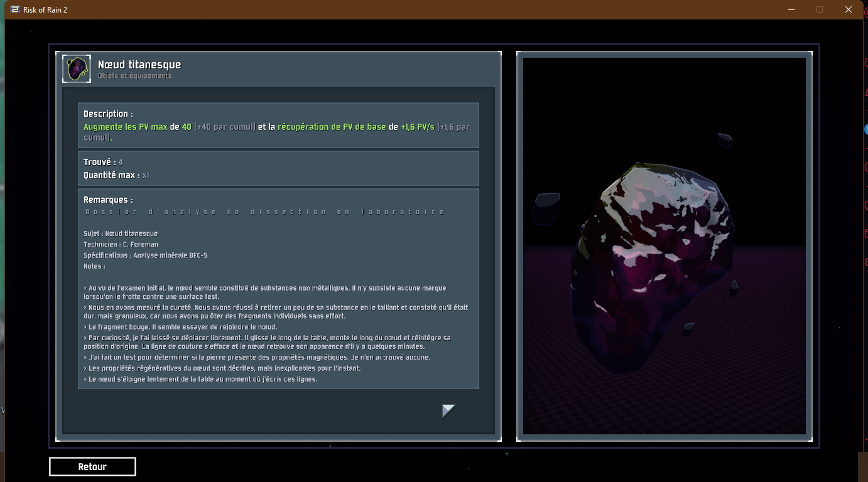
Task: Click the Risk of Rain 2 window icon
Action: (14, 9)
